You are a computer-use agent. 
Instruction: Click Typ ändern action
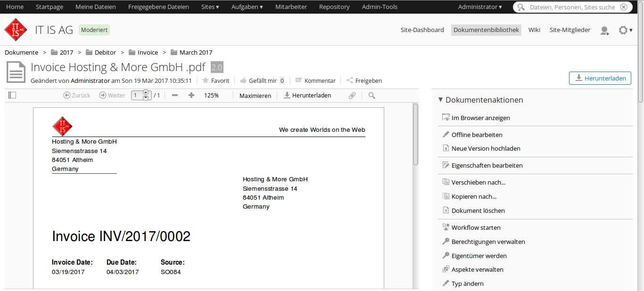point(467,283)
